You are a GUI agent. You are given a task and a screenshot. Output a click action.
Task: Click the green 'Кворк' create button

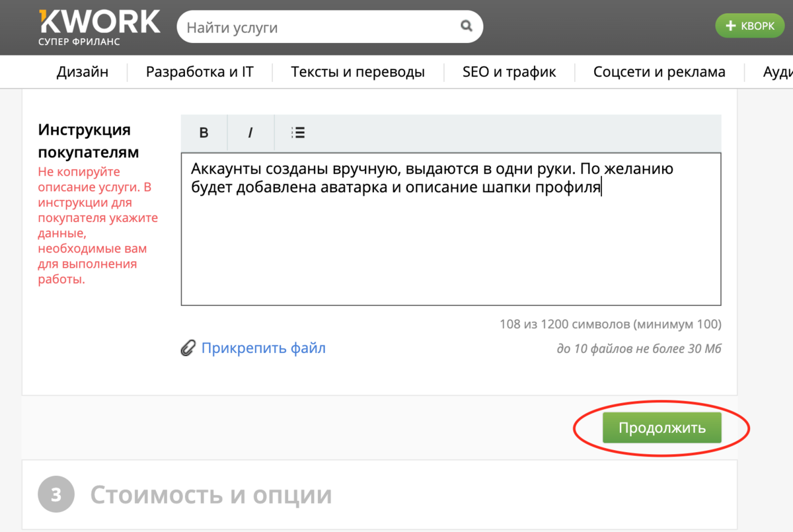[749, 26]
